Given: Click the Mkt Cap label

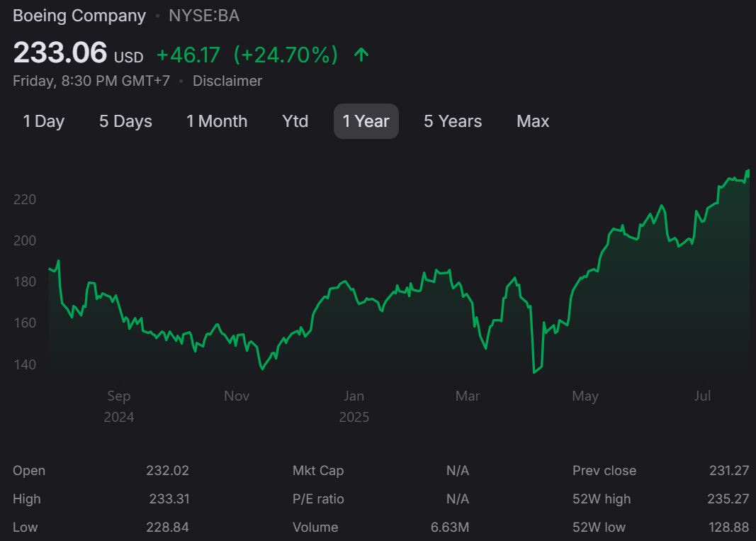Looking at the screenshot, I should click(317, 471).
